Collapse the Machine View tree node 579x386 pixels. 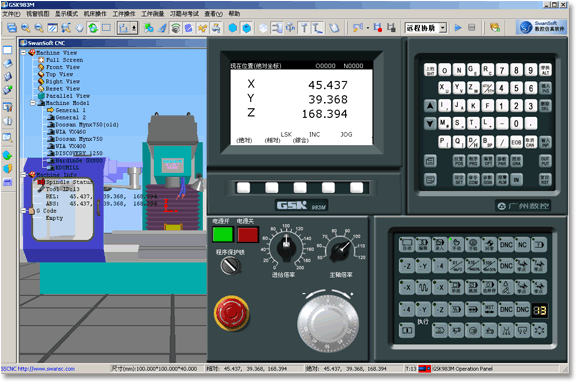pos(24,53)
